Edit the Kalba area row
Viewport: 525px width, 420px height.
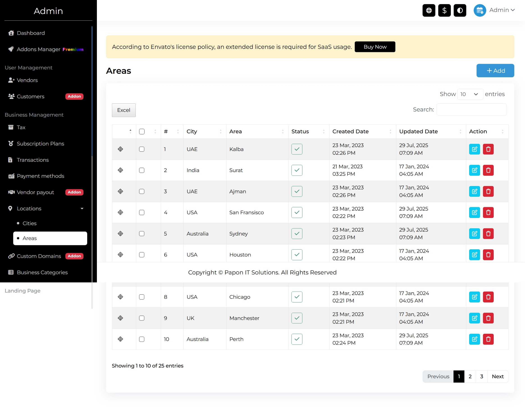(x=474, y=149)
